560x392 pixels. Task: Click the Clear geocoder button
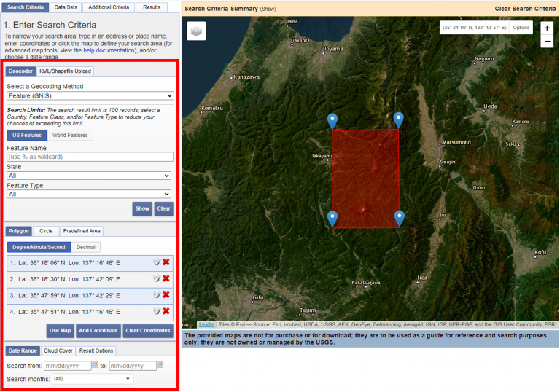click(x=163, y=209)
